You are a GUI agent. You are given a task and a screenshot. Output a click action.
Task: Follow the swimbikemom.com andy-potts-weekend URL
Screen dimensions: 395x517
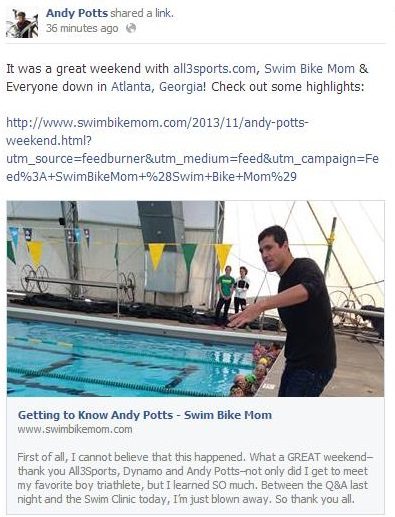(192, 150)
